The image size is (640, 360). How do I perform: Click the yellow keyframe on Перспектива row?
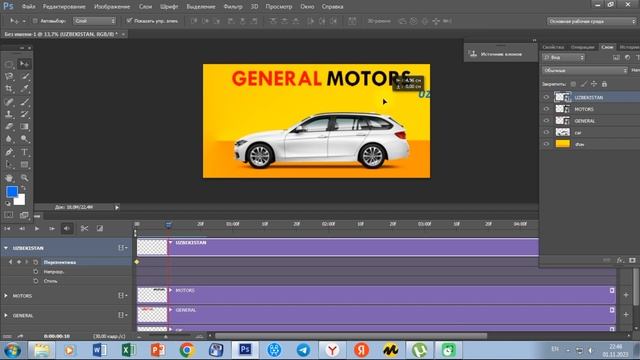[x=137, y=262]
